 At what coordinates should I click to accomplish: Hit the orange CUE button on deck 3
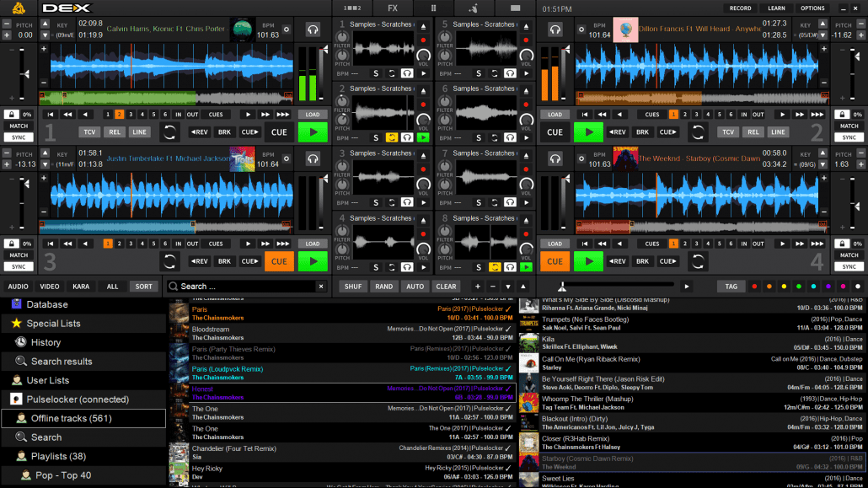click(279, 261)
